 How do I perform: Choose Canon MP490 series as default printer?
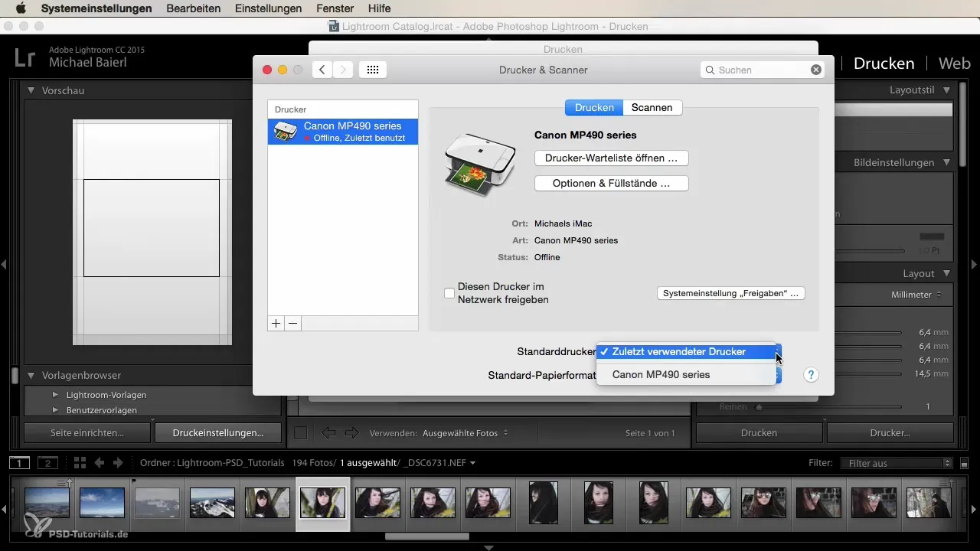tap(685, 375)
